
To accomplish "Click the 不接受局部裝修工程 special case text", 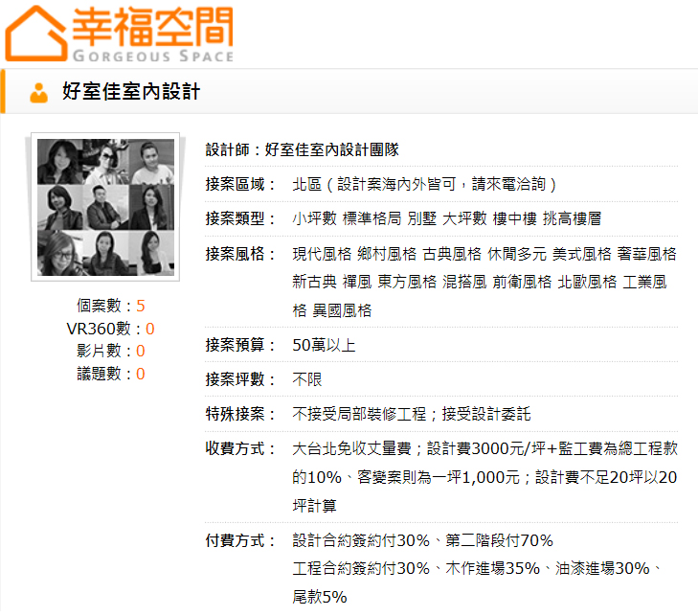I will click(x=359, y=414).
